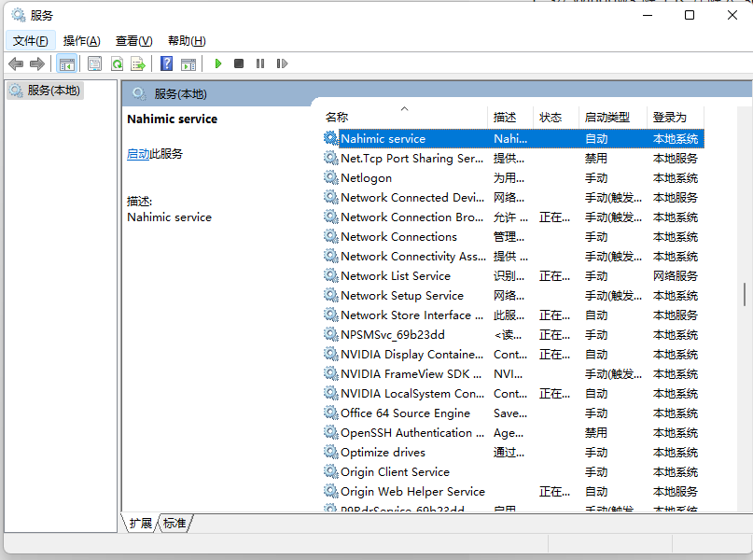Select Network Connection Broker row name
This screenshot has height=560, width=753.
coord(412,217)
